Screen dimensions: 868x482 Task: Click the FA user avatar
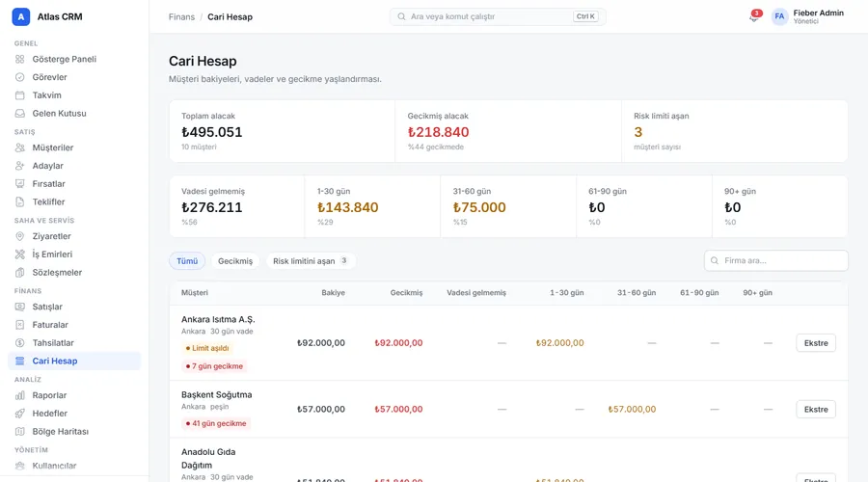[779, 16]
